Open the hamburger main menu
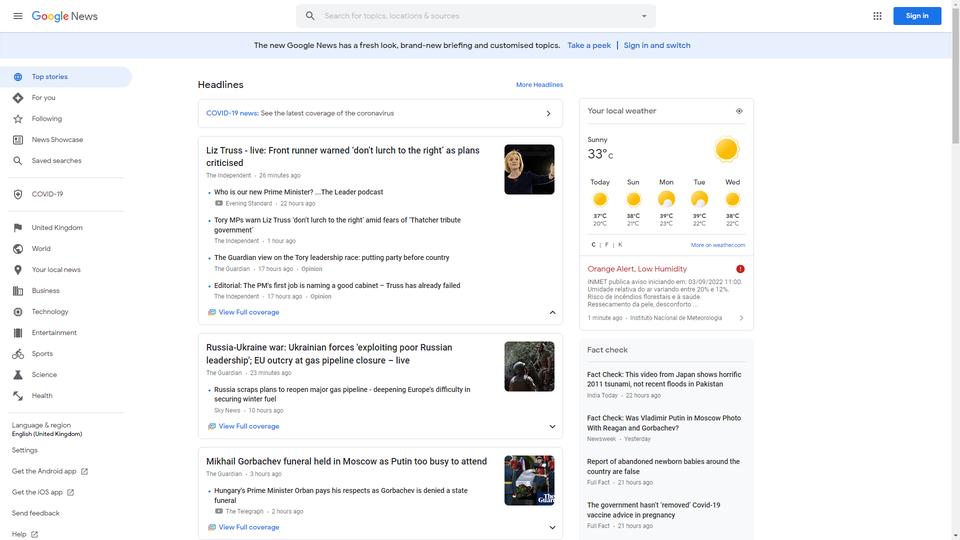This screenshot has height=540, width=960. [x=18, y=16]
